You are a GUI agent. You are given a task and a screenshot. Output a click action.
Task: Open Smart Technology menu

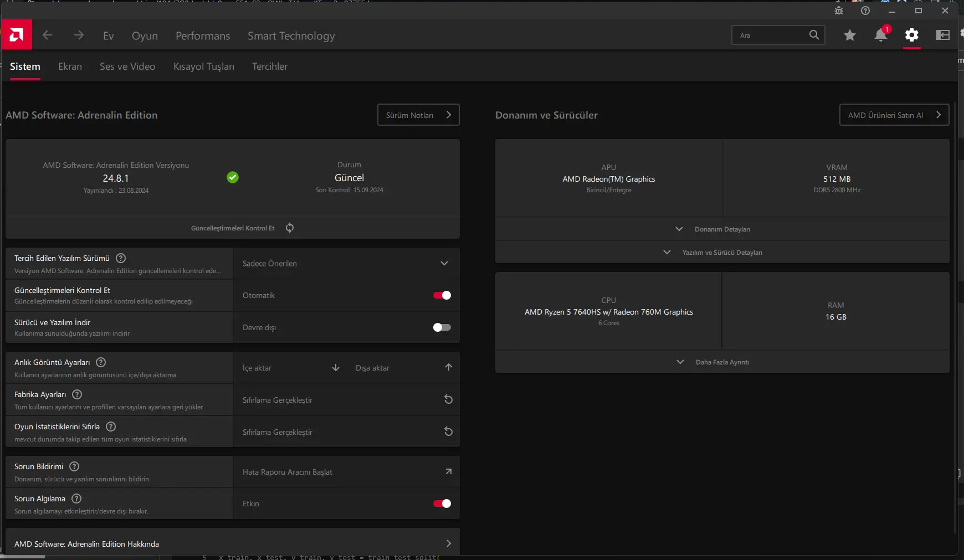pyautogui.click(x=291, y=35)
